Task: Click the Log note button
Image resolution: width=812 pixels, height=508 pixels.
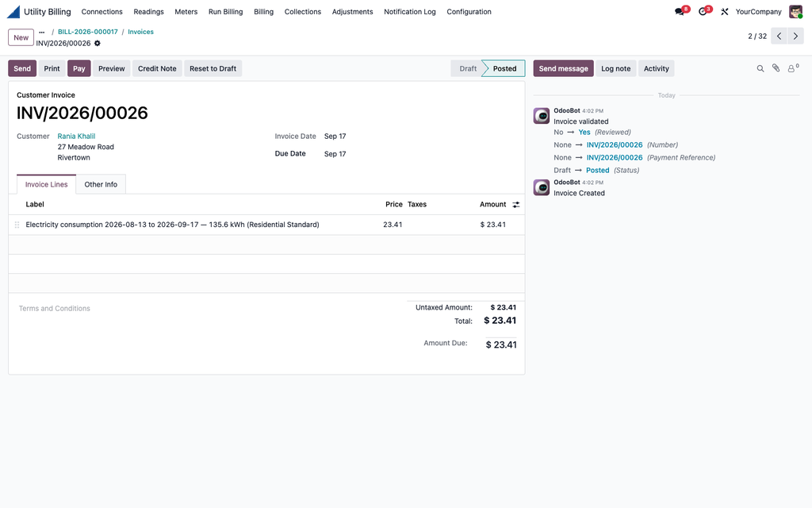Action: tap(615, 68)
